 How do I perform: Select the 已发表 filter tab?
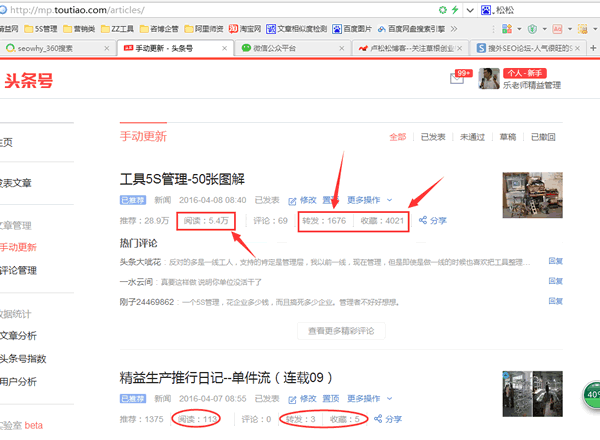pos(432,137)
